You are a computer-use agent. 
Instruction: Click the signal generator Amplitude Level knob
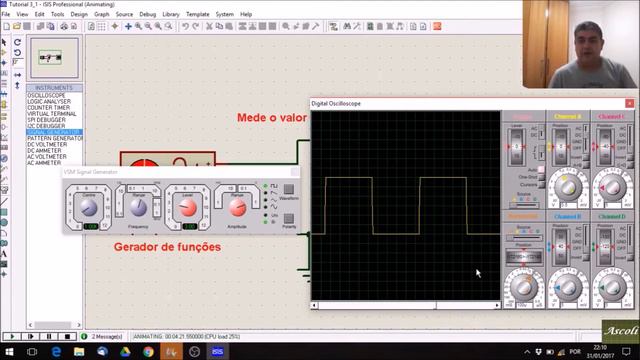187,208
